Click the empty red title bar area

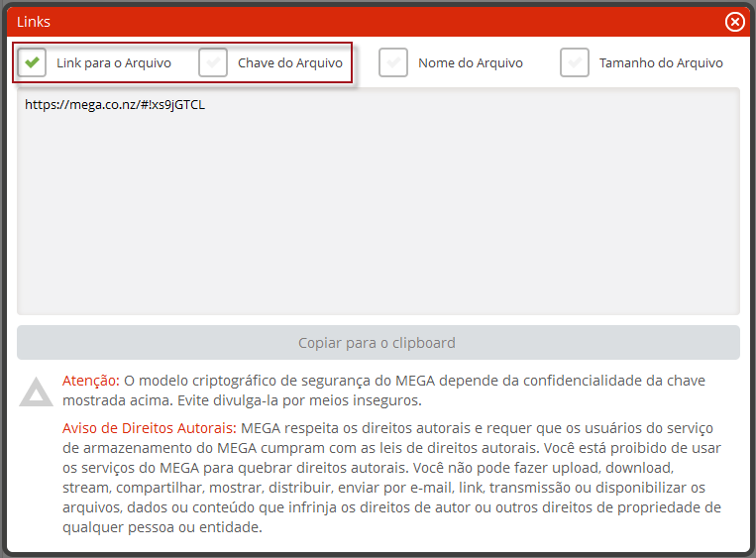click(377, 22)
